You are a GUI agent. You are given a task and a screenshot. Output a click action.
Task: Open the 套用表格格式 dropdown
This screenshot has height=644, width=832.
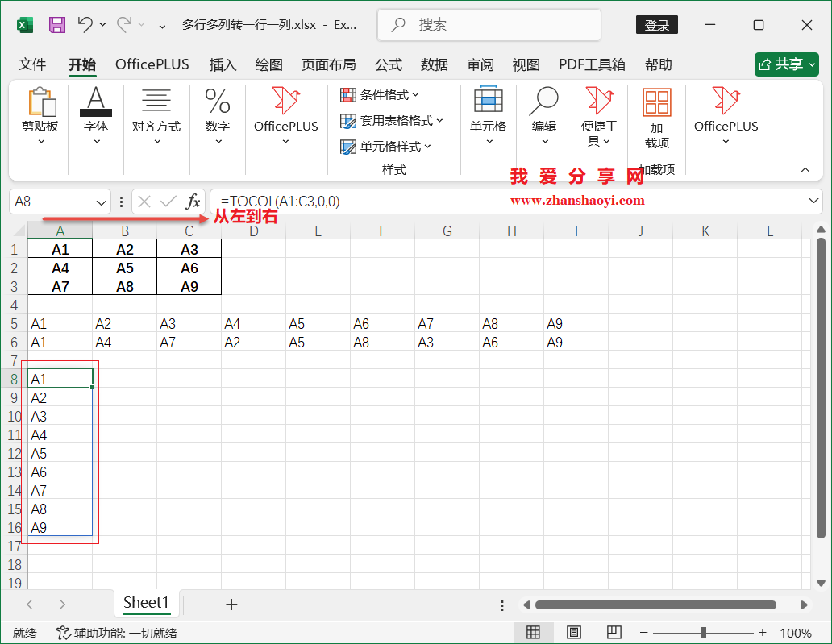pos(387,121)
